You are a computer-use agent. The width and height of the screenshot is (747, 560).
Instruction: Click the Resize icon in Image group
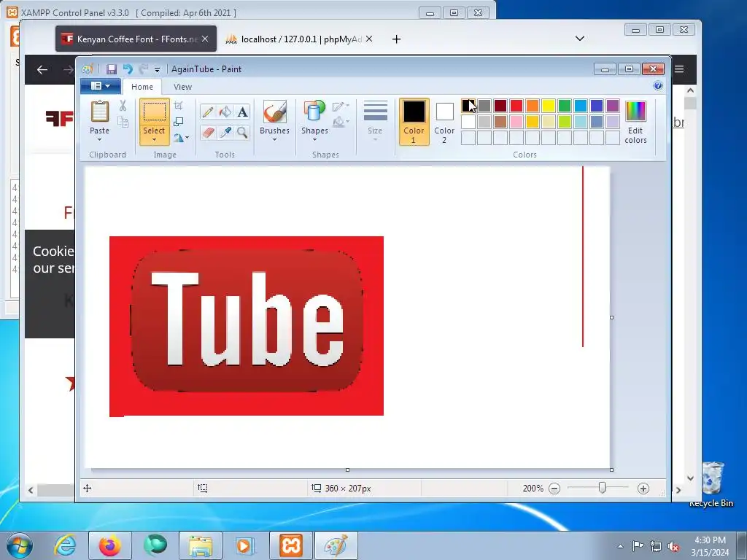click(178, 122)
